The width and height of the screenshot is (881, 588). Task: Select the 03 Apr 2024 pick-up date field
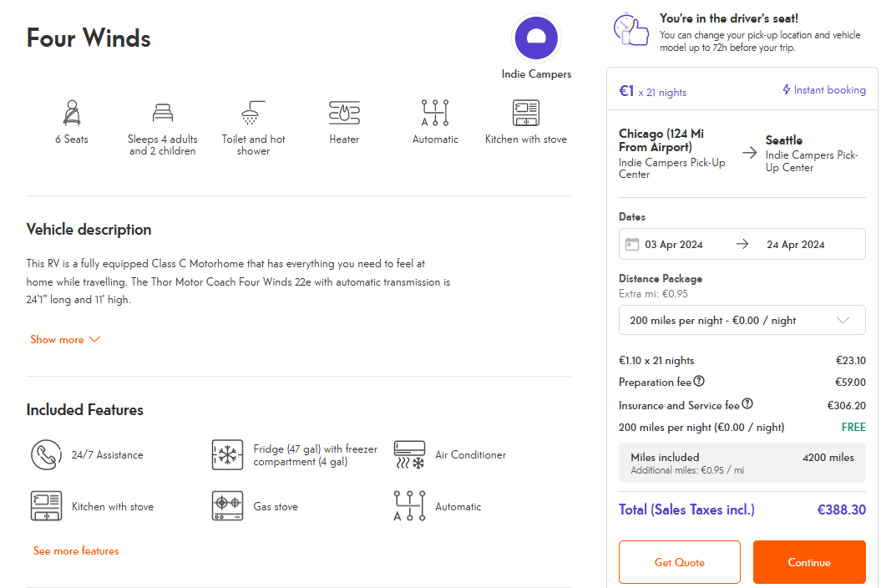pos(674,245)
